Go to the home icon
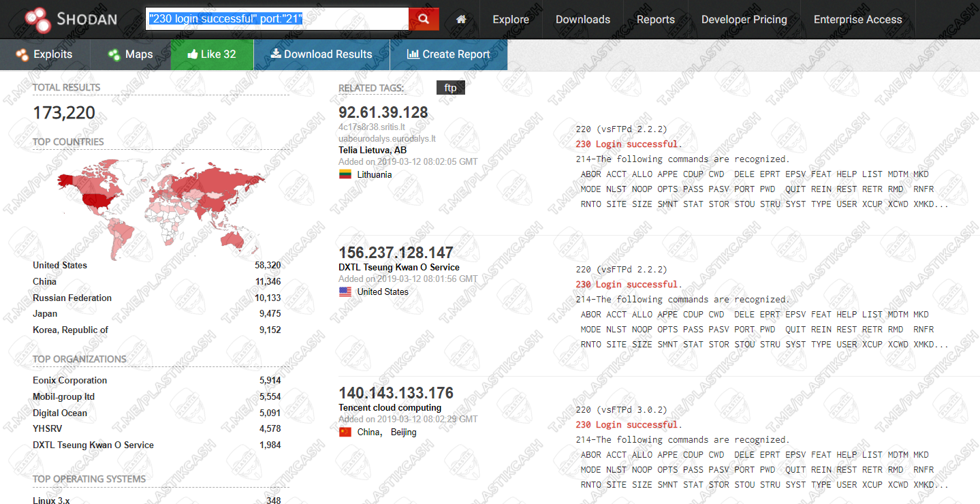The height and width of the screenshot is (504, 980). (461, 19)
